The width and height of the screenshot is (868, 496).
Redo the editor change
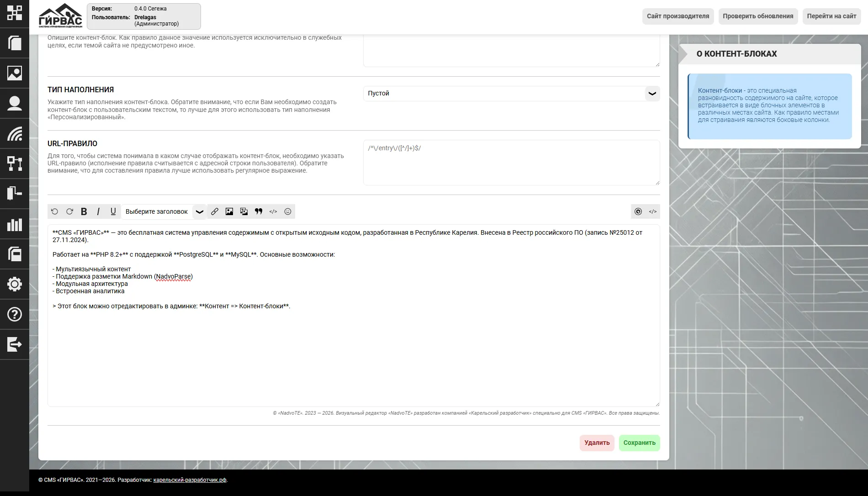pyautogui.click(x=69, y=211)
